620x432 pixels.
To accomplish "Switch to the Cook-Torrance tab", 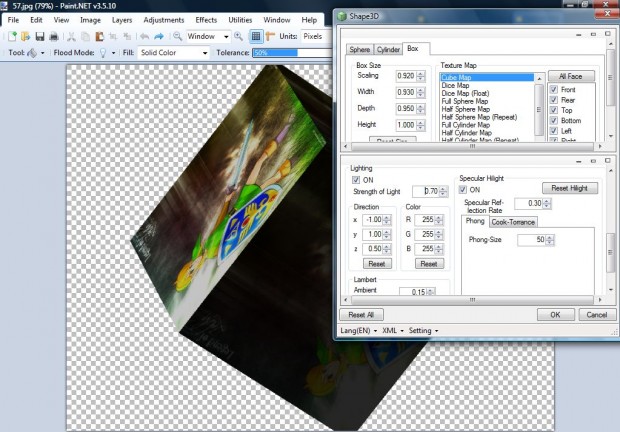I will click(513, 222).
